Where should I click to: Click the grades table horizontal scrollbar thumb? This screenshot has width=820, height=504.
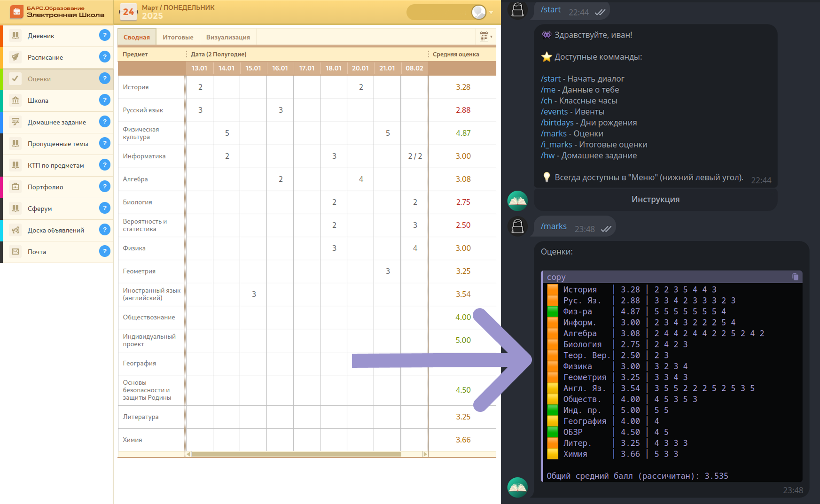pyautogui.click(x=297, y=454)
